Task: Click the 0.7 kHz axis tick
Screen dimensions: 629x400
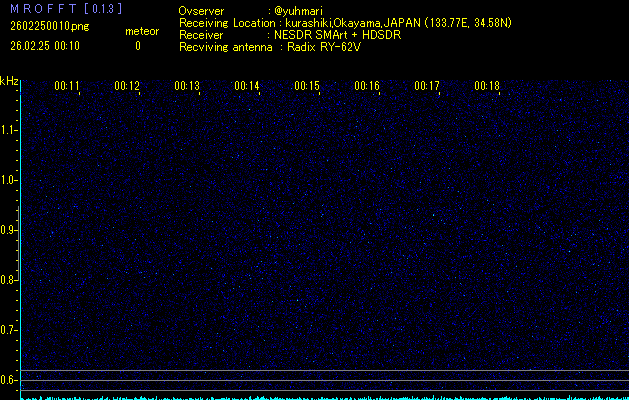Action: (x=8, y=330)
